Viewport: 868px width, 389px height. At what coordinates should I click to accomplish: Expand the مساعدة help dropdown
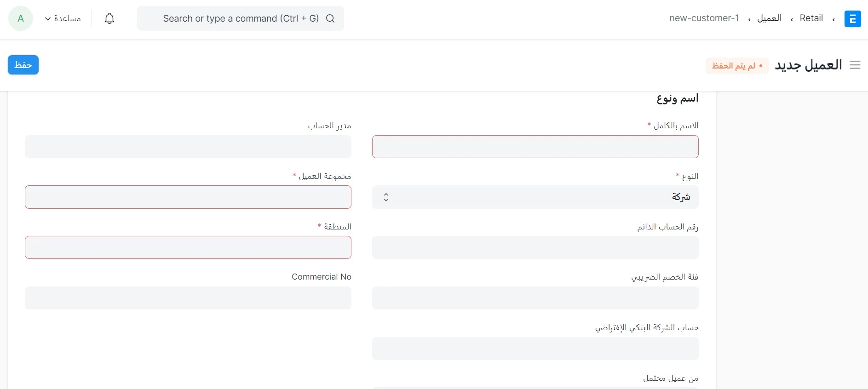pos(63,18)
